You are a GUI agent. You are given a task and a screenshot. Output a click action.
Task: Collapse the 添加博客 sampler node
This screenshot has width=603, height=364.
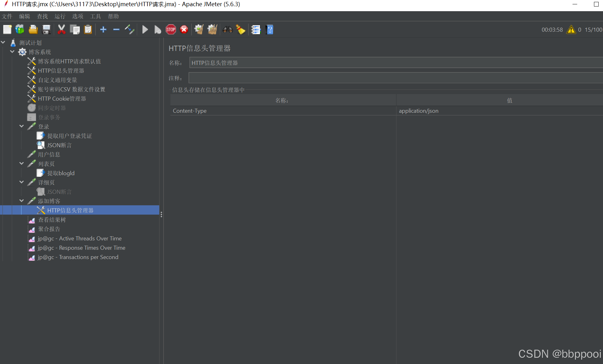pyautogui.click(x=21, y=201)
